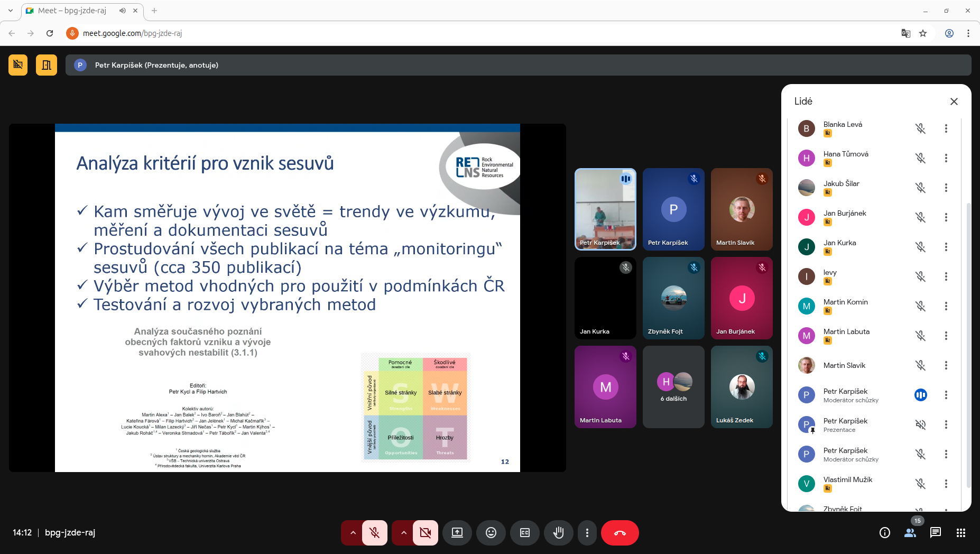Toggle the camera on

point(425,533)
